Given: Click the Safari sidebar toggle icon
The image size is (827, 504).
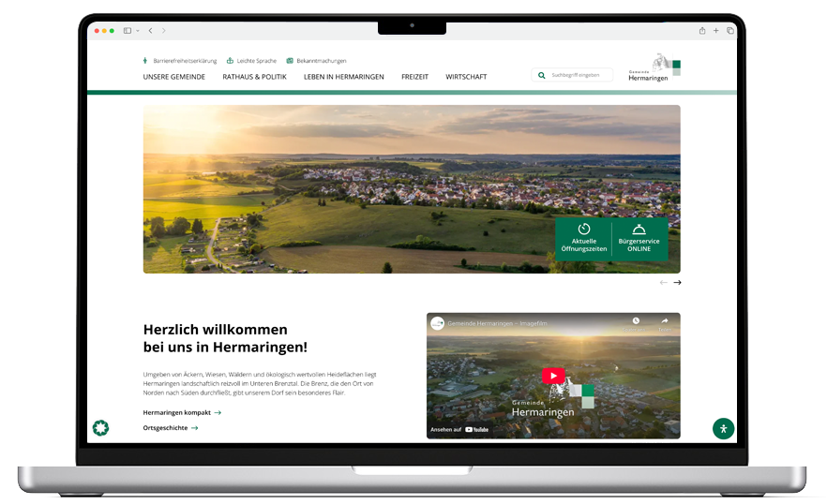Looking at the screenshot, I should pos(128,31).
